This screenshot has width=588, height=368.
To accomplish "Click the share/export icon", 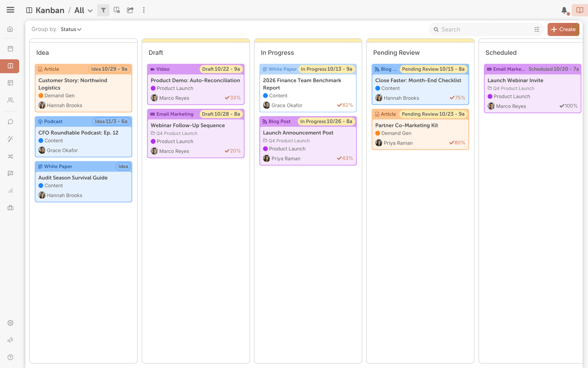I will pos(130,10).
